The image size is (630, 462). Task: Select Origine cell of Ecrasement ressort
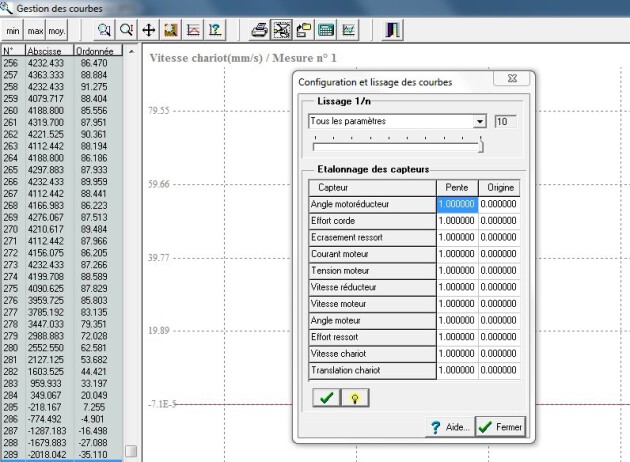click(499, 237)
